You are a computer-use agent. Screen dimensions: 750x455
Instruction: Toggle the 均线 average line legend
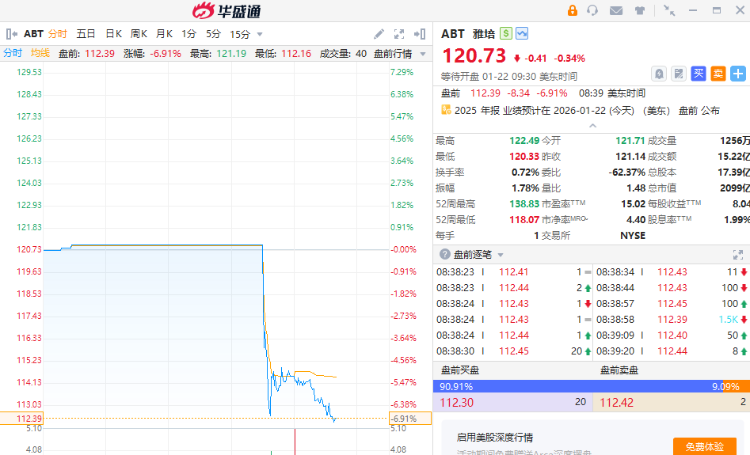[40, 53]
